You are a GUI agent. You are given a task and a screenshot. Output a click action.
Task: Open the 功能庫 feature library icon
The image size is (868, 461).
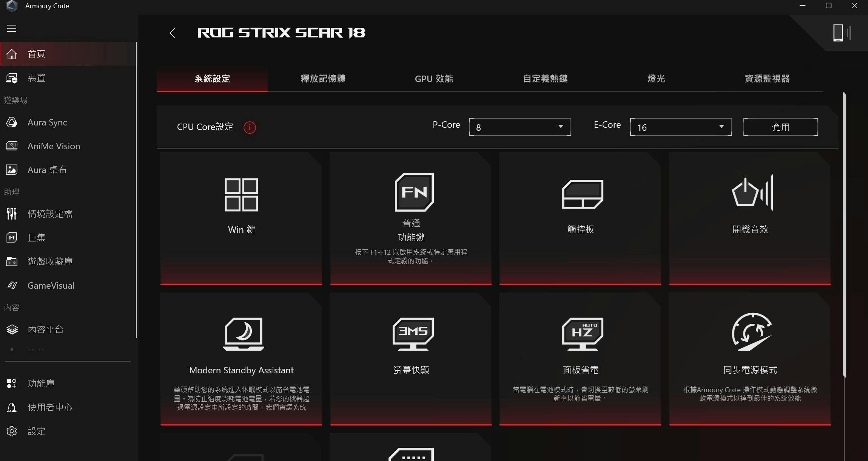coord(12,384)
